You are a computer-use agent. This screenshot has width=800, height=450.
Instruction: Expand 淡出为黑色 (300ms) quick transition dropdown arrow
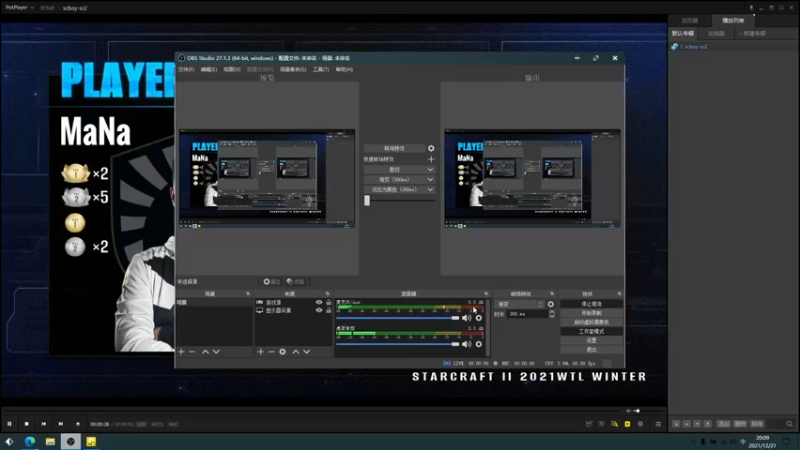430,189
